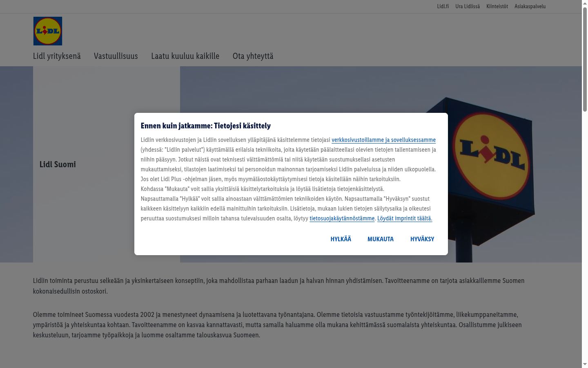Screen dimensions: 588x368
Task: Open the Kiinteistöt top link
Action: pyautogui.click(x=497, y=6)
